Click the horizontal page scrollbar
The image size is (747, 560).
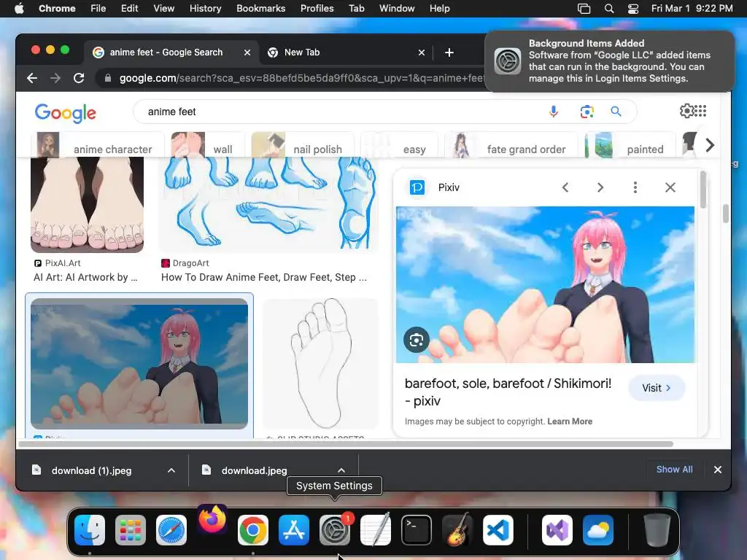click(345, 444)
